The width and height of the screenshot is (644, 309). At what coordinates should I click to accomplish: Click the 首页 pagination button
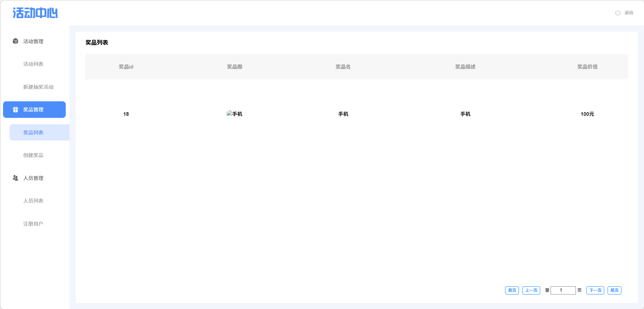tap(512, 290)
